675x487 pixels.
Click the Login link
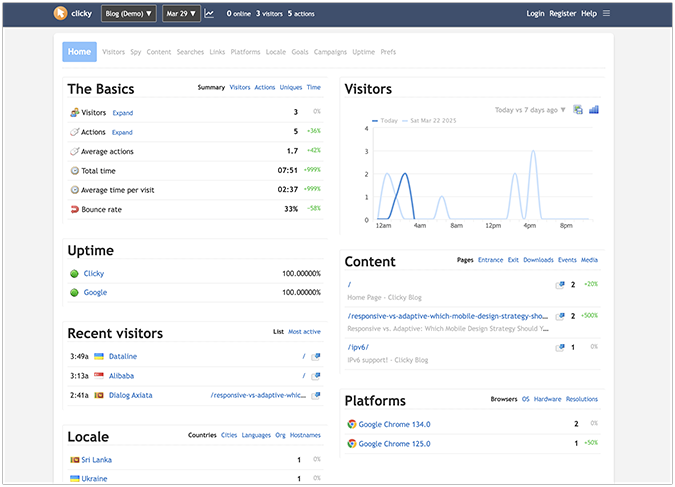[x=535, y=13]
